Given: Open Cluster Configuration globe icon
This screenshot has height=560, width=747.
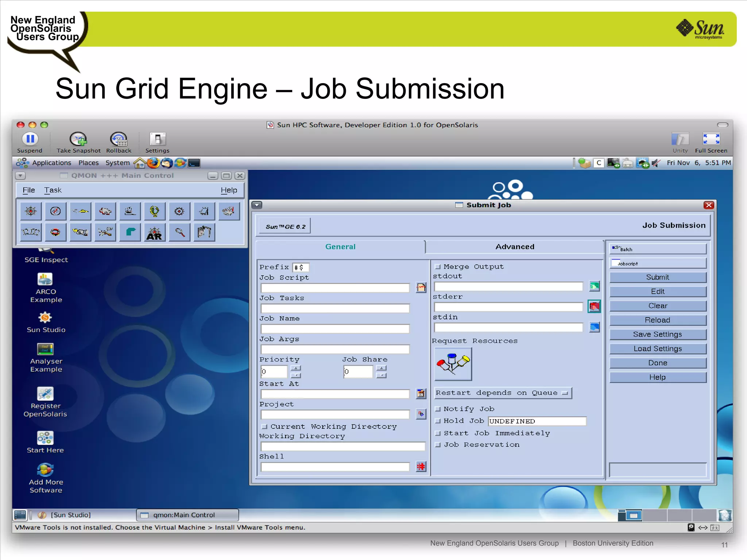Looking at the screenshot, I should (155, 211).
